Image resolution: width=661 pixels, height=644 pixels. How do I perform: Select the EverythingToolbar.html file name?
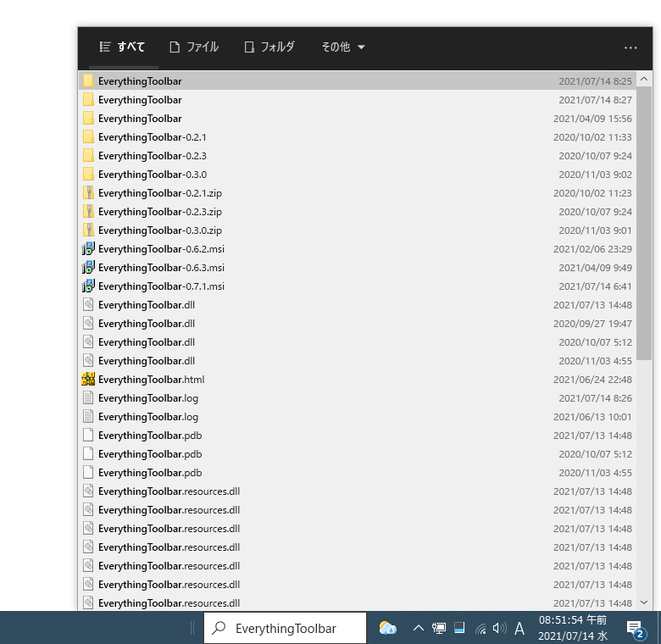tap(152, 380)
